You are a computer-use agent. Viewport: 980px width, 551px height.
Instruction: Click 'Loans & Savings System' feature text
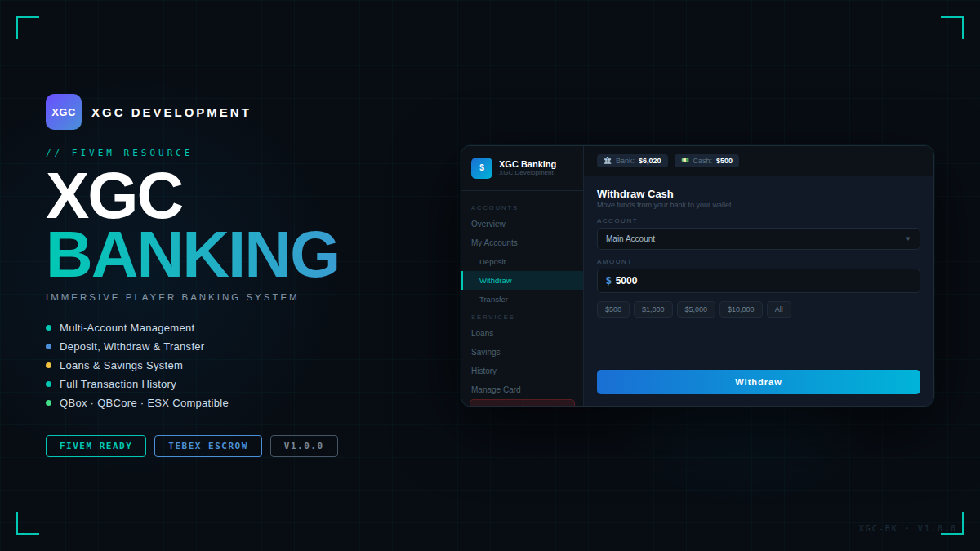(121, 365)
